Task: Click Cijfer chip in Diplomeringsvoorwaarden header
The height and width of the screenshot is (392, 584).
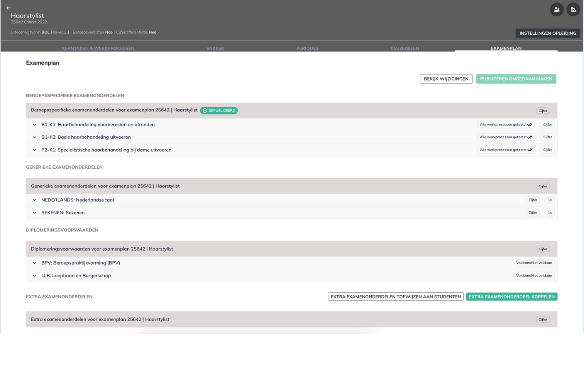Action: pos(543,249)
